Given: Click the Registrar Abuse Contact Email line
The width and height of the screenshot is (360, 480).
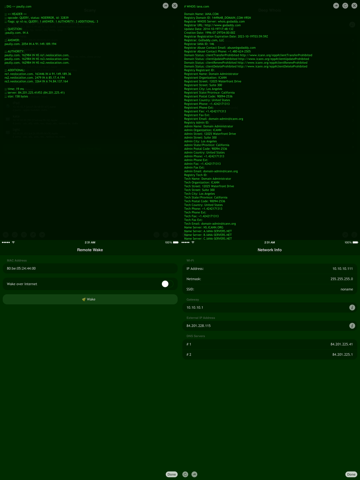Looking at the screenshot, I should click(220, 48).
